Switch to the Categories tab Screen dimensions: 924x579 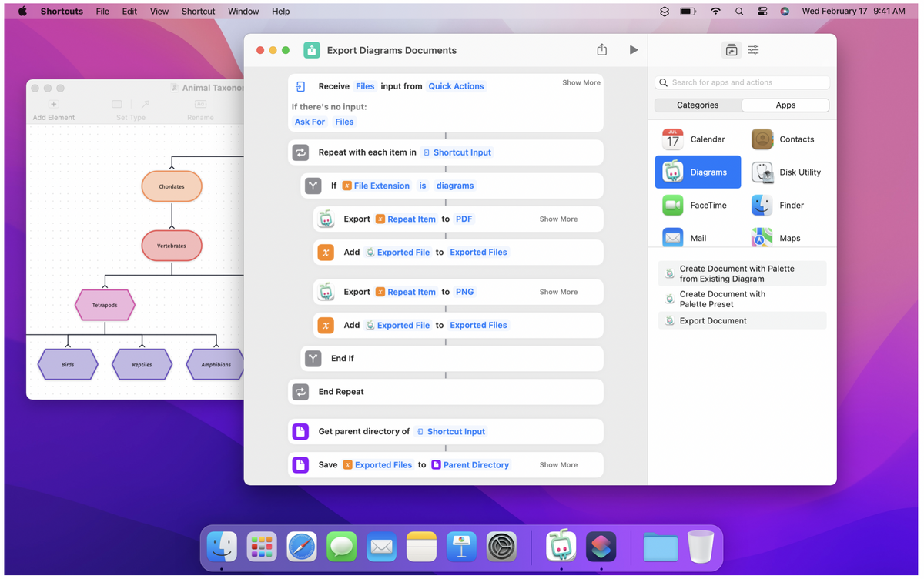(698, 105)
